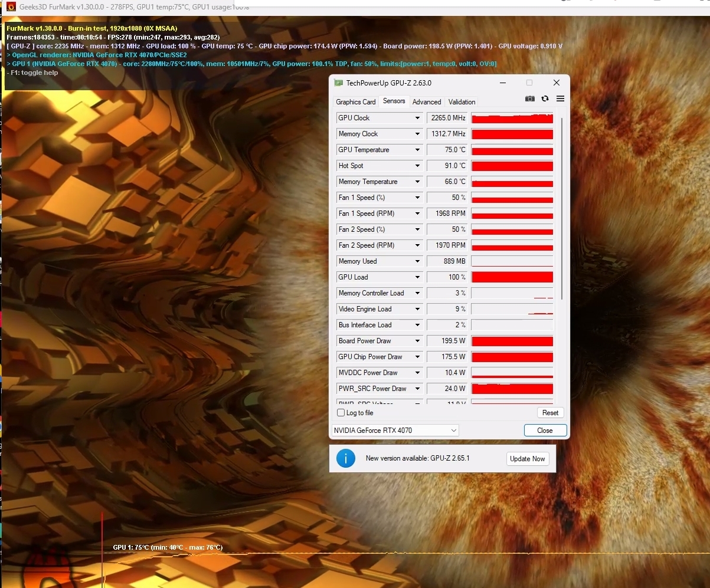The height and width of the screenshot is (588, 710).
Task: Open the NVIDIA GeForce RTX 4070 selector
Action: point(395,431)
